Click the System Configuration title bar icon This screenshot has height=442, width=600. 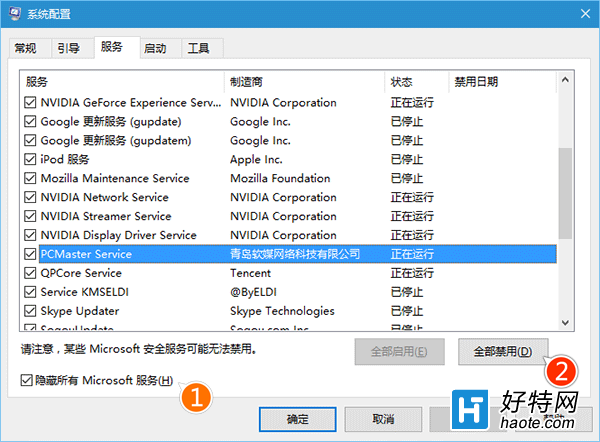pyautogui.click(x=15, y=14)
